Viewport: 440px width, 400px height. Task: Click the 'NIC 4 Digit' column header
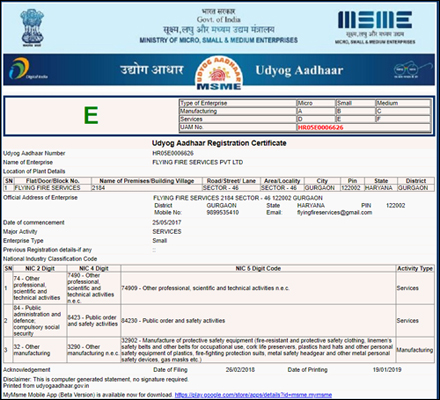[x=94, y=268]
